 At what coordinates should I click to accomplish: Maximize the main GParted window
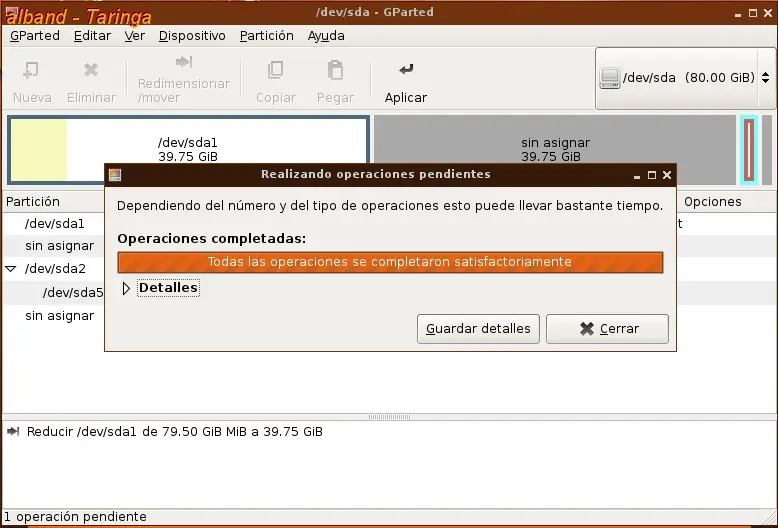753,13
